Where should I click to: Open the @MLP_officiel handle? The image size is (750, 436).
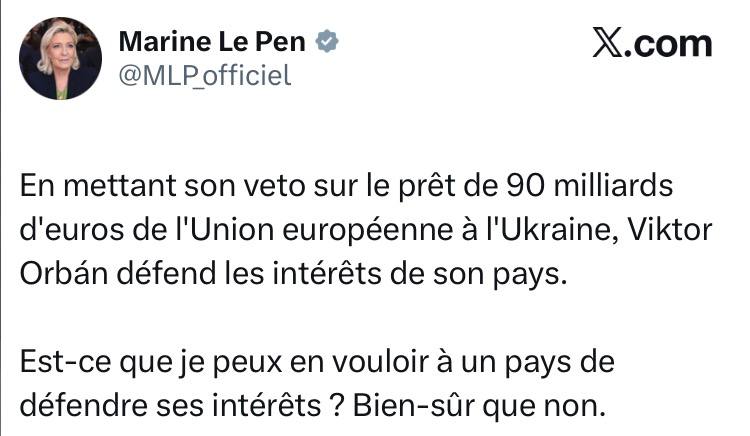pyautogui.click(x=205, y=75)
